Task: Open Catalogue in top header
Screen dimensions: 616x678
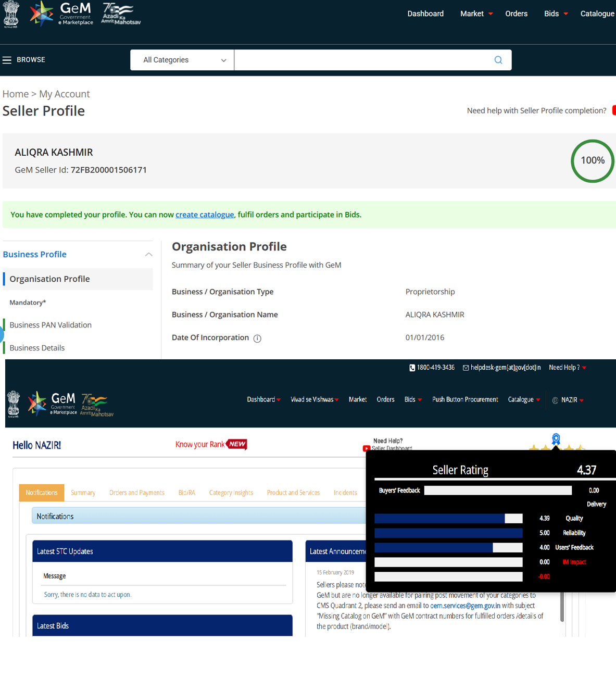Action: tap(597, 14)
